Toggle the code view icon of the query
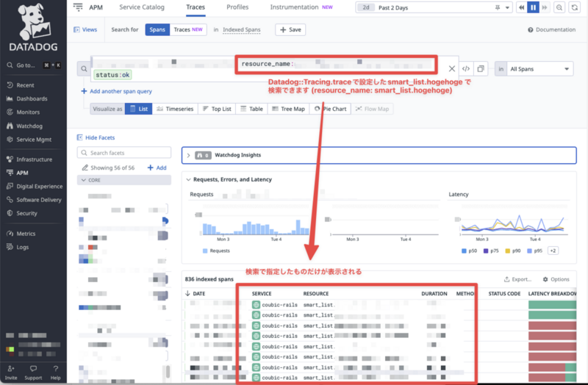Screen dimensions: 588x385 (x=466, y=68)
